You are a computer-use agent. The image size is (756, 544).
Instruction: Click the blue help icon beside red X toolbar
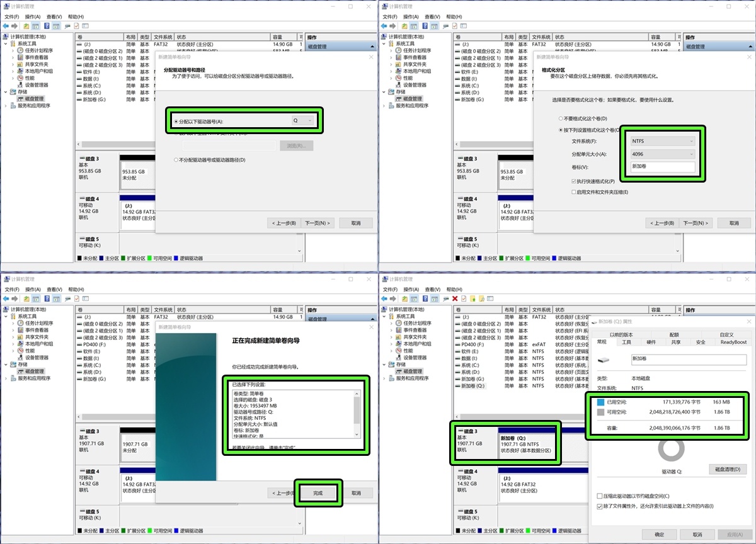[x=425, y=298]
